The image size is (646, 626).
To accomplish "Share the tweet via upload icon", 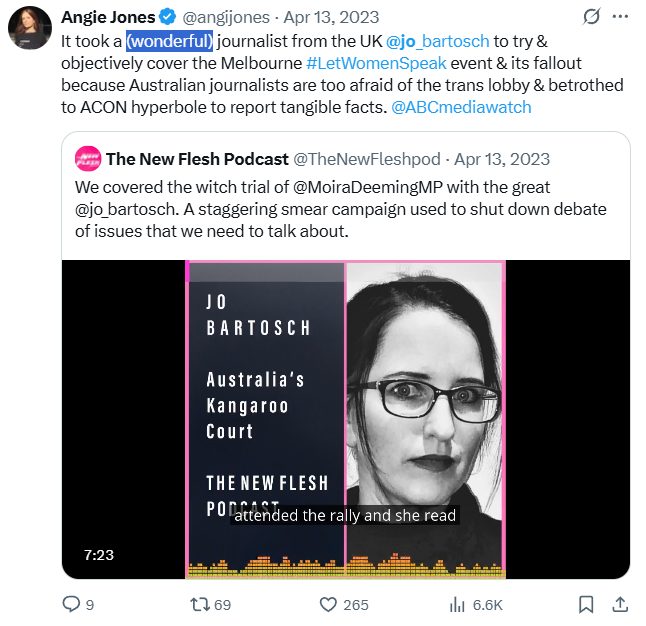I will [619, 604].
